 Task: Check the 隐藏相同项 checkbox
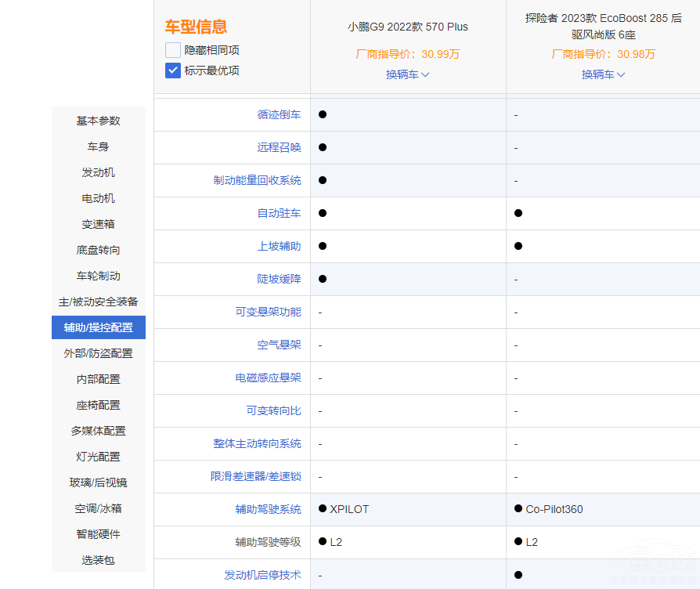coord(173,50)
